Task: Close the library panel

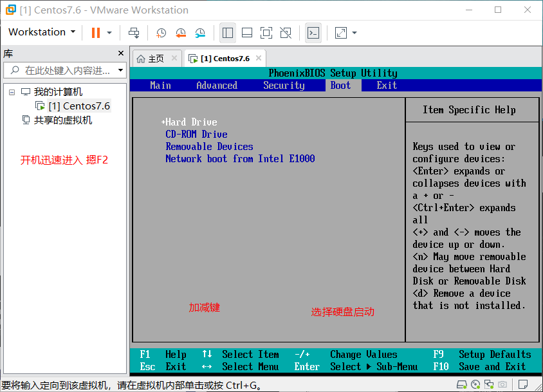Action: pos(121,53)
